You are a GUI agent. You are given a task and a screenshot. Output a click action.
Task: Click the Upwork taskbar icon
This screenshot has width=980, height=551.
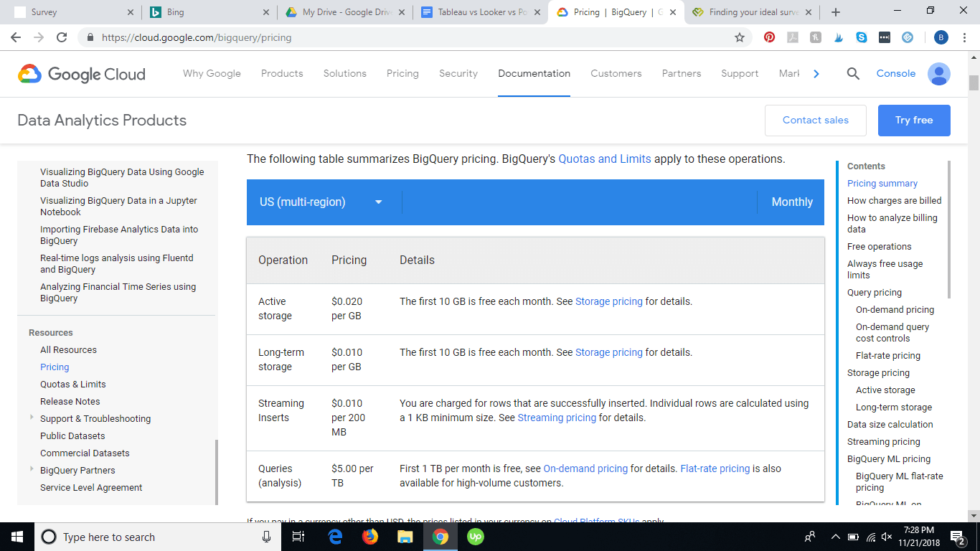[x=476, y=537]
